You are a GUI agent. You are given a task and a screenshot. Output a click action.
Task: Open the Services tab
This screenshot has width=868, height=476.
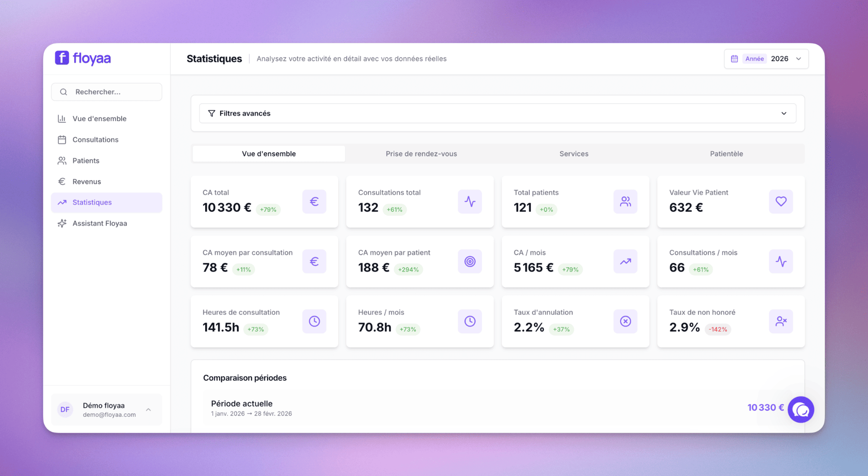click(x=574, y=154)
